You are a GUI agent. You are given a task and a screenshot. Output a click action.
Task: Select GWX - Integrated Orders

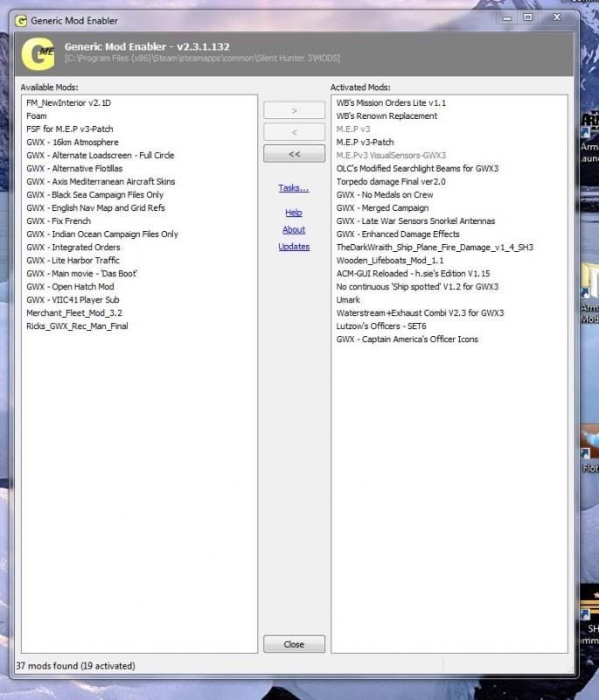tap(73, 248)
